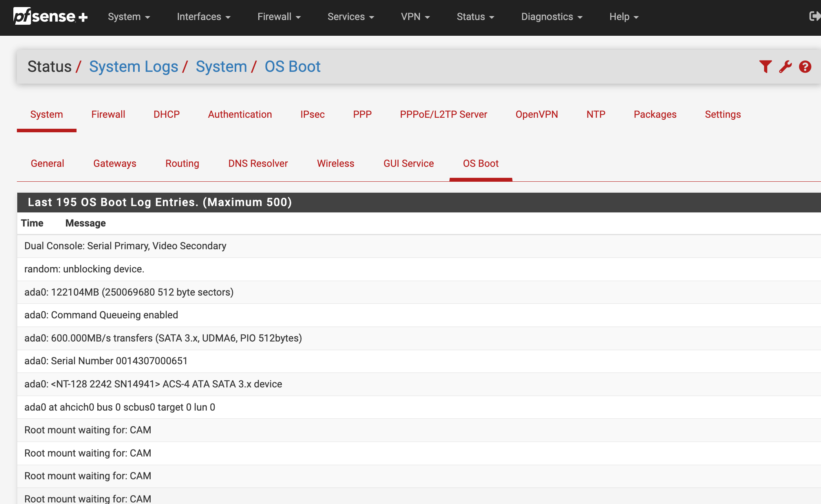Click System Logs breadcrumb link
This screenshot has width=821, height=504.
[133, 67]
